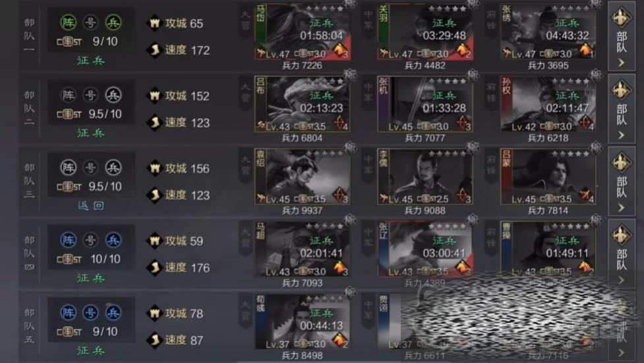Click the blue 阵 icon of 部队四
644x363 pixels.
point(68,240)
